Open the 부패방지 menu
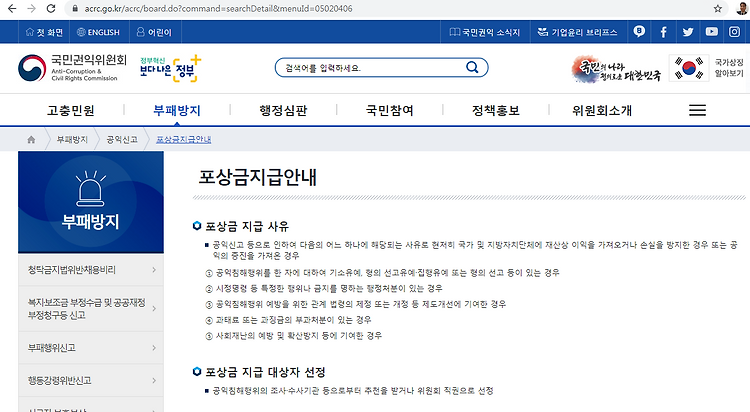 pyautogui.click(x=176, y=111)
